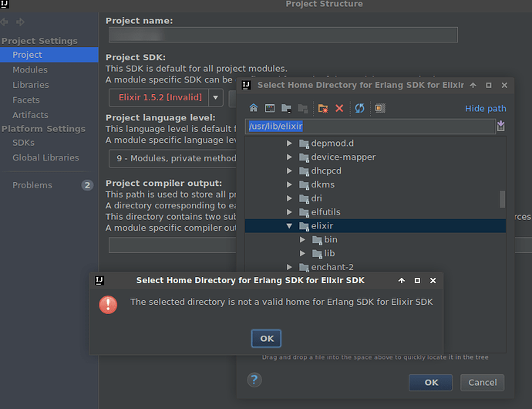Click the bin folder icon
Screen dimensions: 532x409
tap(317, 240)
